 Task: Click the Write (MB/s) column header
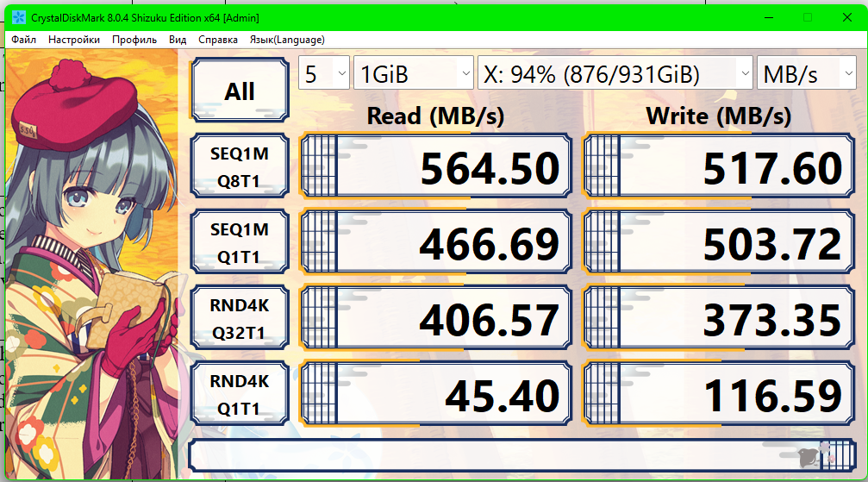click(719, 116)
